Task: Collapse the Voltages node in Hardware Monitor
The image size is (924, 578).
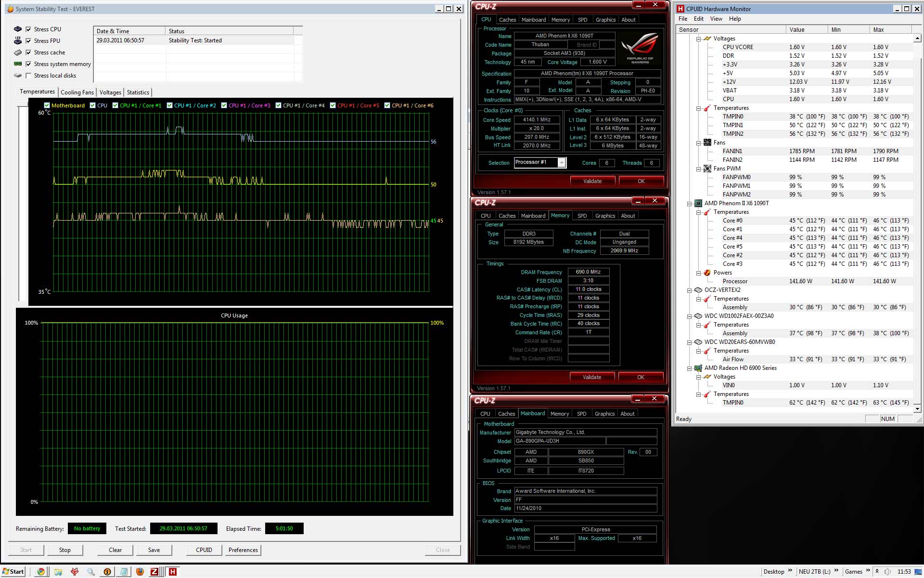Action: pos(698,39)
